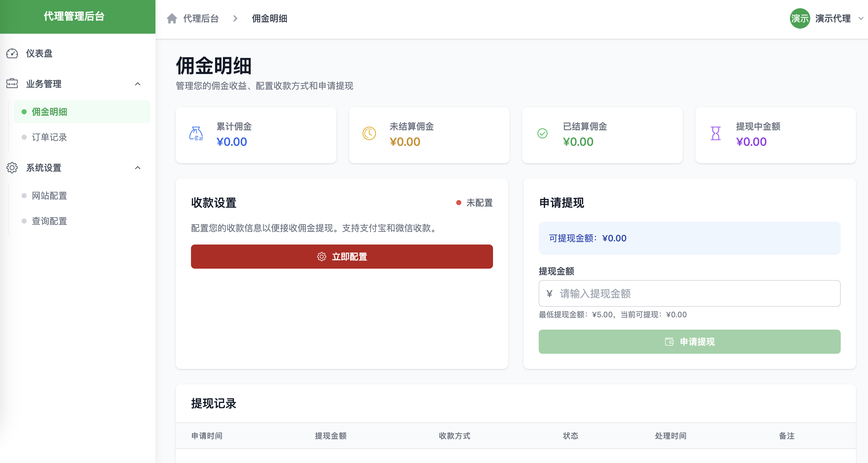The height and width of the screenshot is (463, 868).
Task: Focus the 请输入提现金额 input field
Action: (x=689, y=293)
